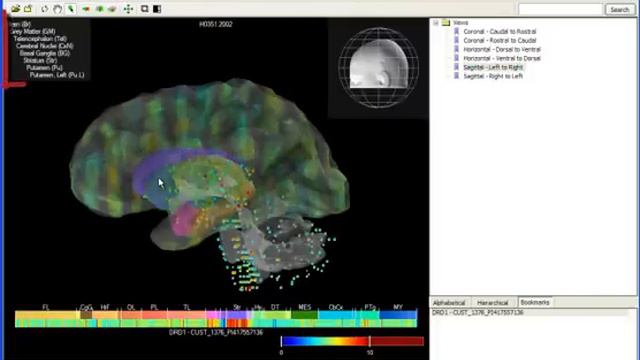This screenshot has height=360, width=640.
Task: Click the green brain view icon
Action: tap(99, 9)
